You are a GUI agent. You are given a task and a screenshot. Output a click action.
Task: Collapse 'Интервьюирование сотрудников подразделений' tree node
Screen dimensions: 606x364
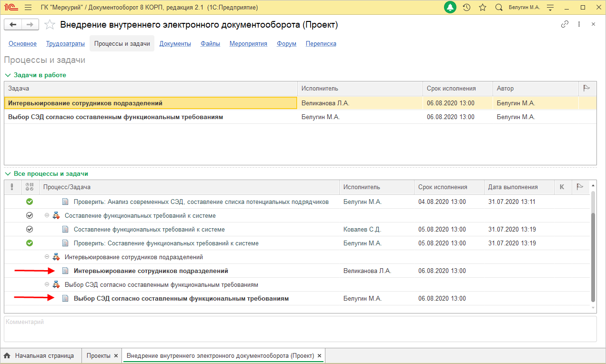(47, 257)
